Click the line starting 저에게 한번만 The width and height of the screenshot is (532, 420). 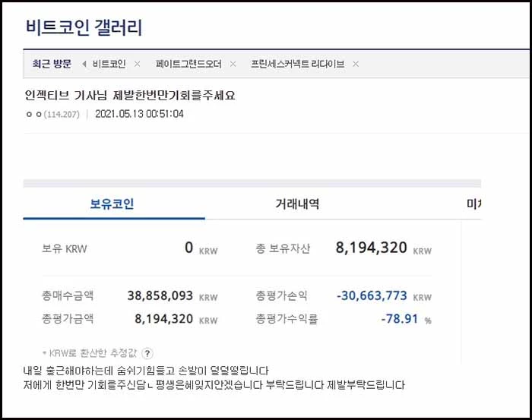pos(214,385)
